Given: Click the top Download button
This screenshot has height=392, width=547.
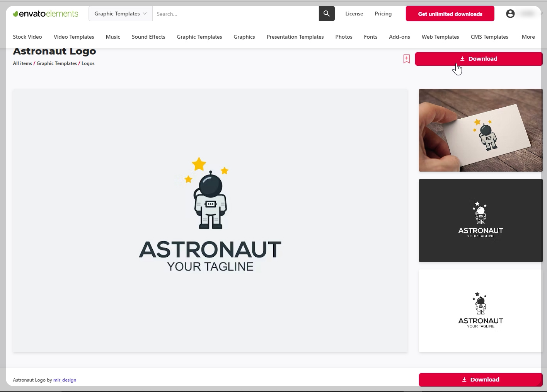Looking at the screenshot, I should [479, 59].
